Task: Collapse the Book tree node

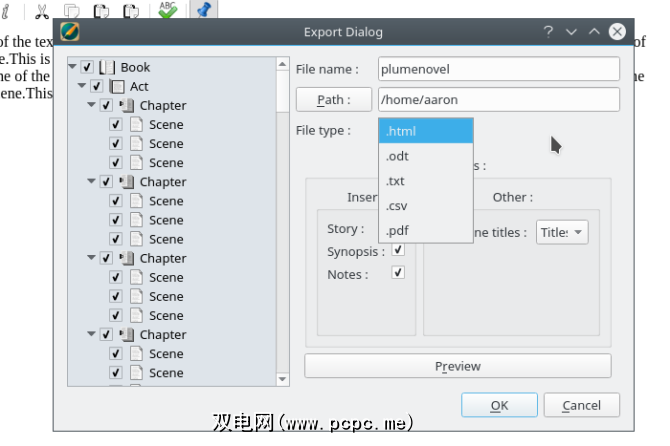Action: [72, 67]
